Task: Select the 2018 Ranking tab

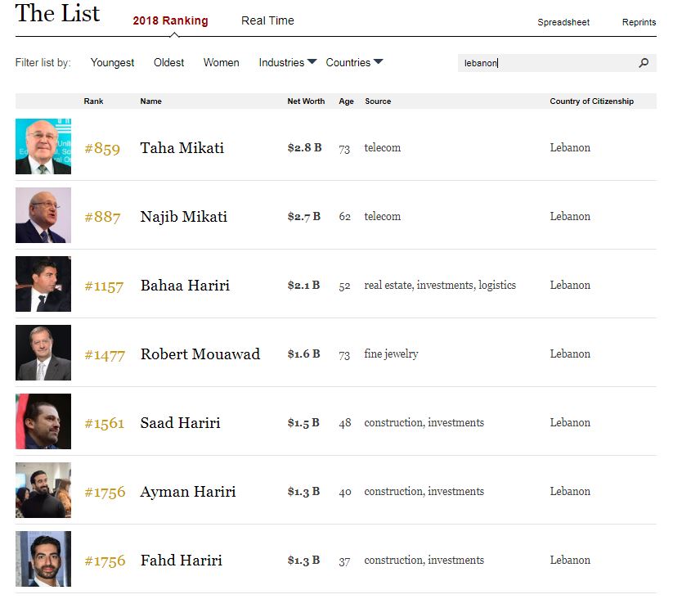Action: (170, 20)
